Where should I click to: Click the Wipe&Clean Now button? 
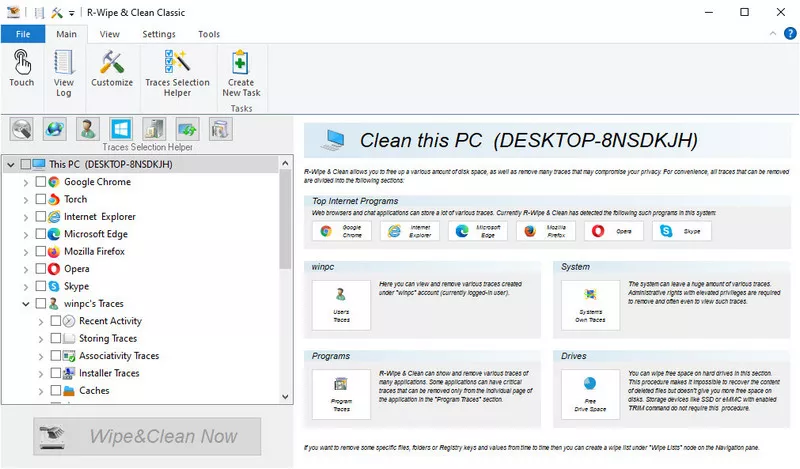click(x=147, y=436)
